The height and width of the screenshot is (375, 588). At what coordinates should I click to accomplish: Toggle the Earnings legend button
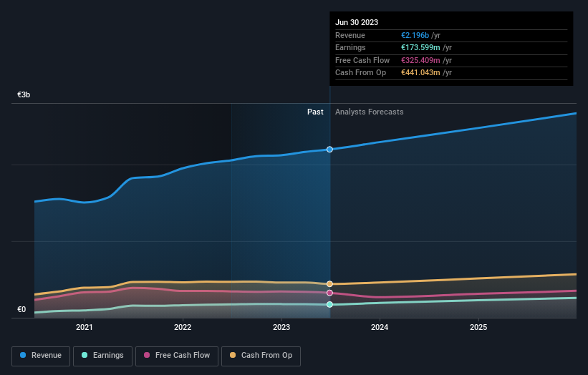pos(102,356)
